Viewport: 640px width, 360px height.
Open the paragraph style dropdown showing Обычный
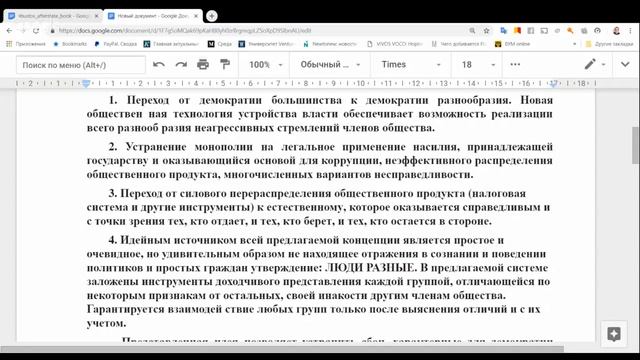click(x=330, y=65)
